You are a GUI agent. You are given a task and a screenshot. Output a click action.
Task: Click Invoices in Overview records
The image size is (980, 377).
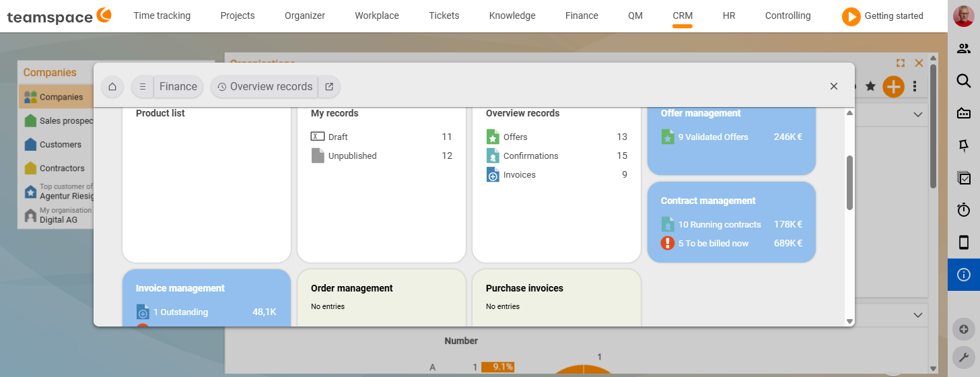coord(557,174)
